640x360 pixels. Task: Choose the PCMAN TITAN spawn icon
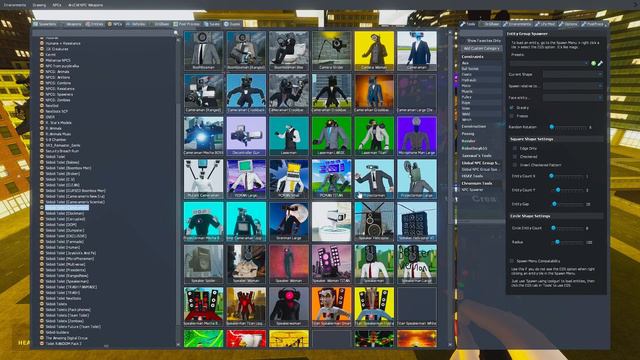pos(331,179)
